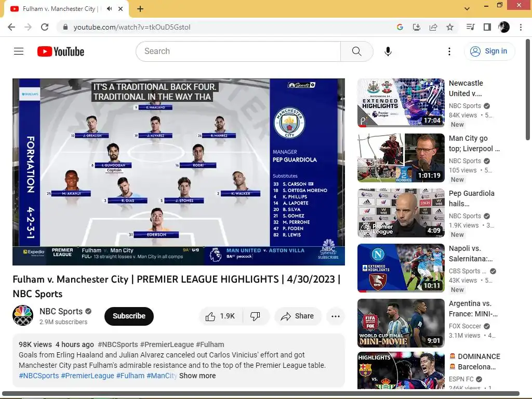Open more actions ellipsis under video

[336, 316]
